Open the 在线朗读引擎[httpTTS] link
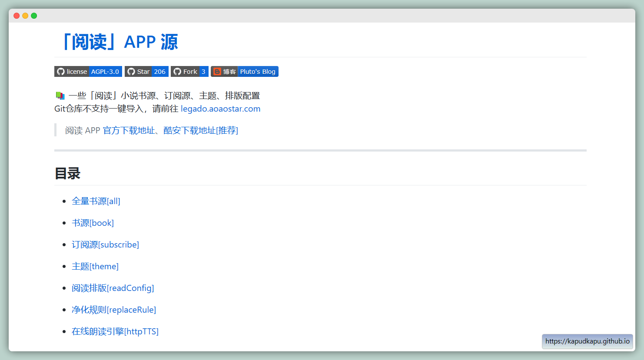 pos(115,331)
